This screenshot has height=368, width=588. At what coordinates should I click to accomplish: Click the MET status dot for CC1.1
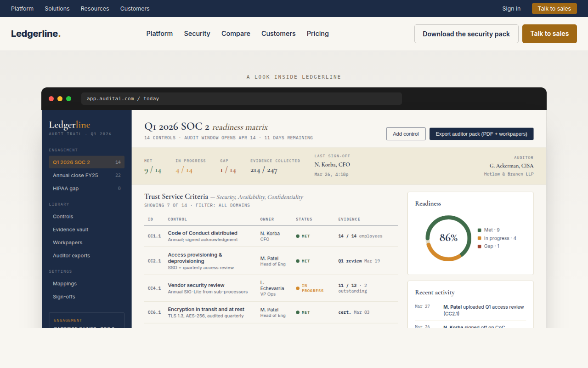tap(298, 236)
